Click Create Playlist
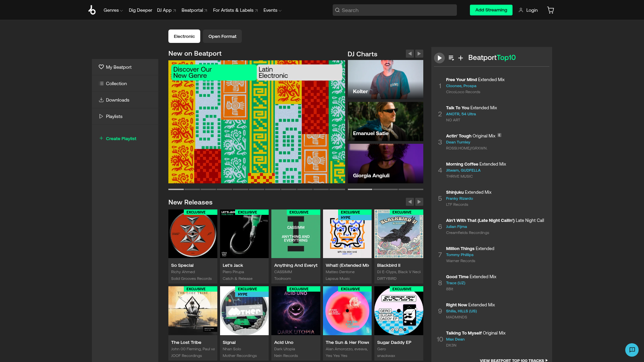The image size is (644, 362). 121,138
